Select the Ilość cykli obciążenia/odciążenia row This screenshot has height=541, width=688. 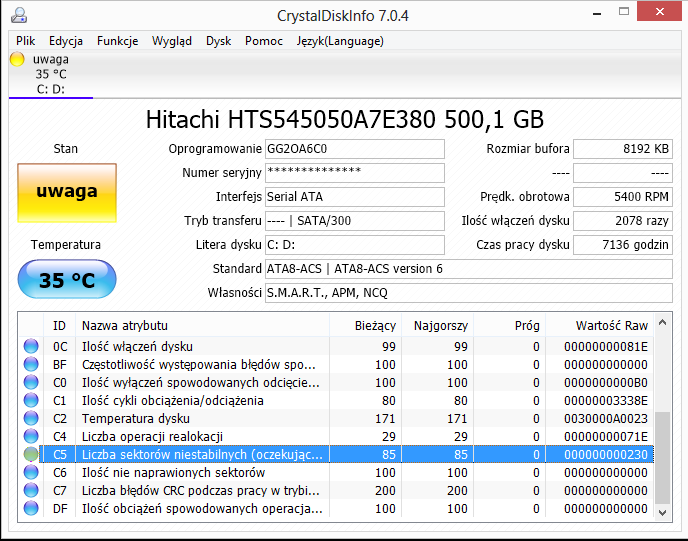336,400
